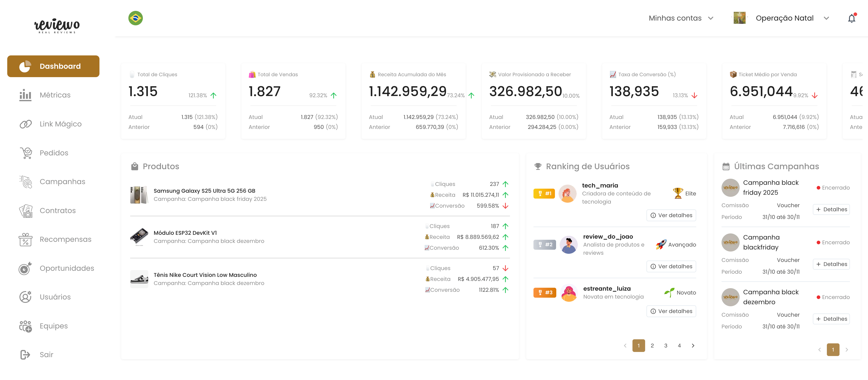Select page 3 in the ranking pagination
This screenshot has width=868, height=380.
click(x=665, y=345)
